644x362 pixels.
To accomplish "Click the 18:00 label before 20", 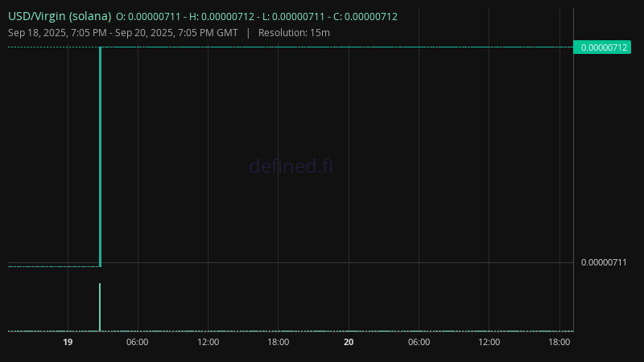I will pos(278,342).
